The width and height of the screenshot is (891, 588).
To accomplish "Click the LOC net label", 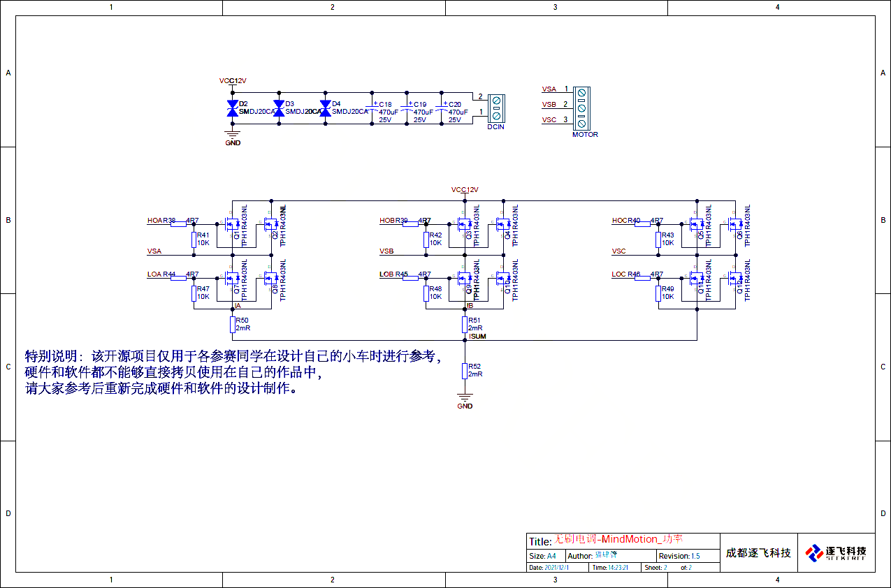I will click(x=618, y=274).
